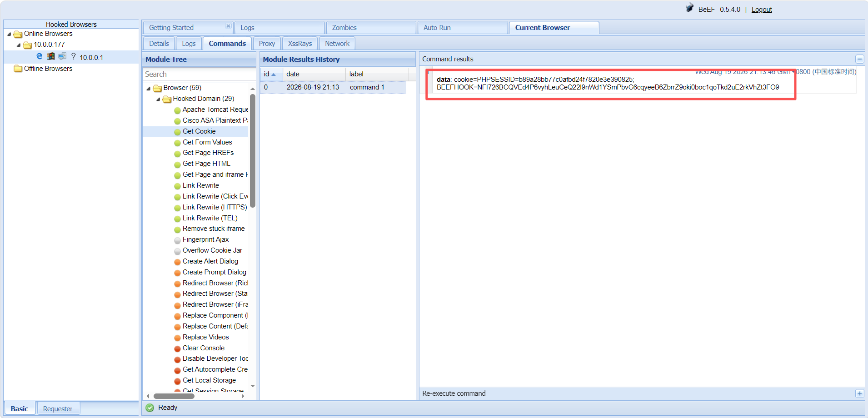Select the Get Page HREFs module
Image resolution: width=868 pixels, height=418 pixels.
pyautogui.click(x=208, y=153)
